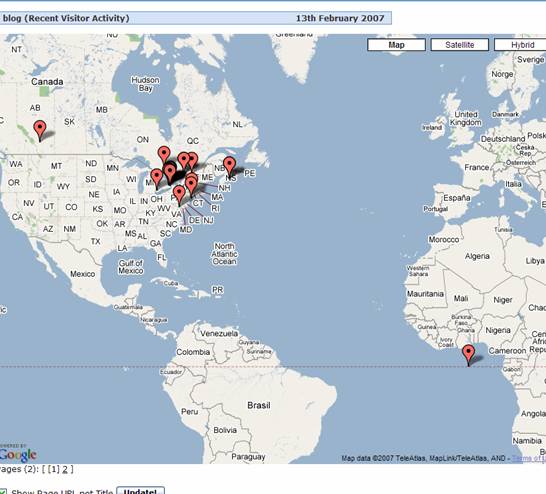
Task: Click the France country label
Action: click(477, 167)
